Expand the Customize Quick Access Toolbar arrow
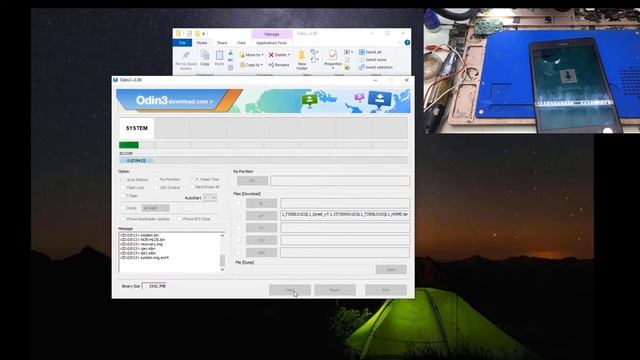 click(204, 33)
